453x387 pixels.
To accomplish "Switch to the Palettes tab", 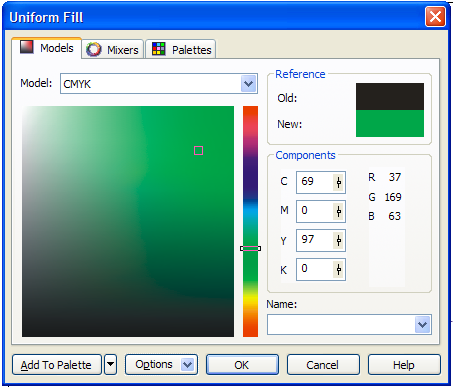I will (x=181, y=49).
